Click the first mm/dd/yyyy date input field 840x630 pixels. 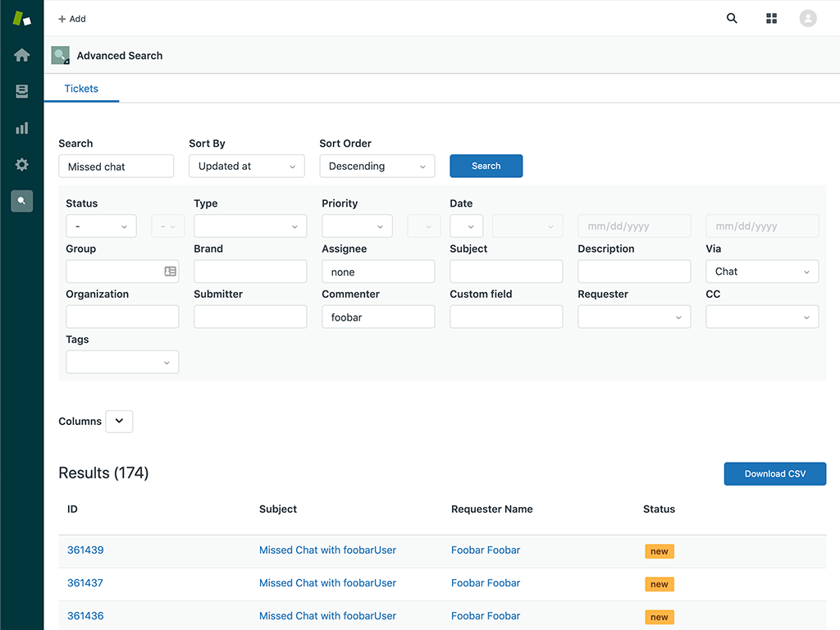tap(633, 226)
